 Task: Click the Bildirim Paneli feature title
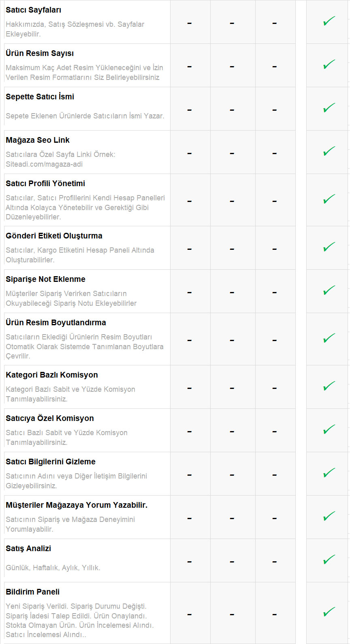[x=32, y=592]
